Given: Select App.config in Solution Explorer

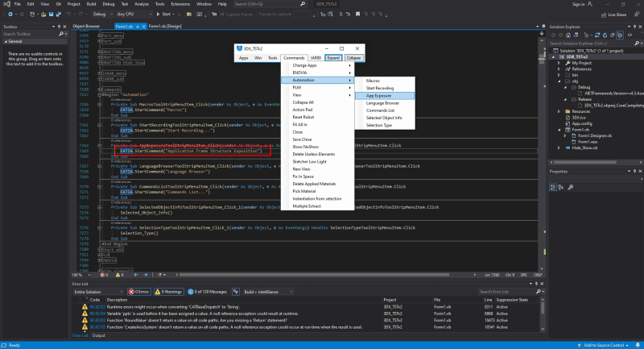Looking at the screenshot, I should (582, 124).
